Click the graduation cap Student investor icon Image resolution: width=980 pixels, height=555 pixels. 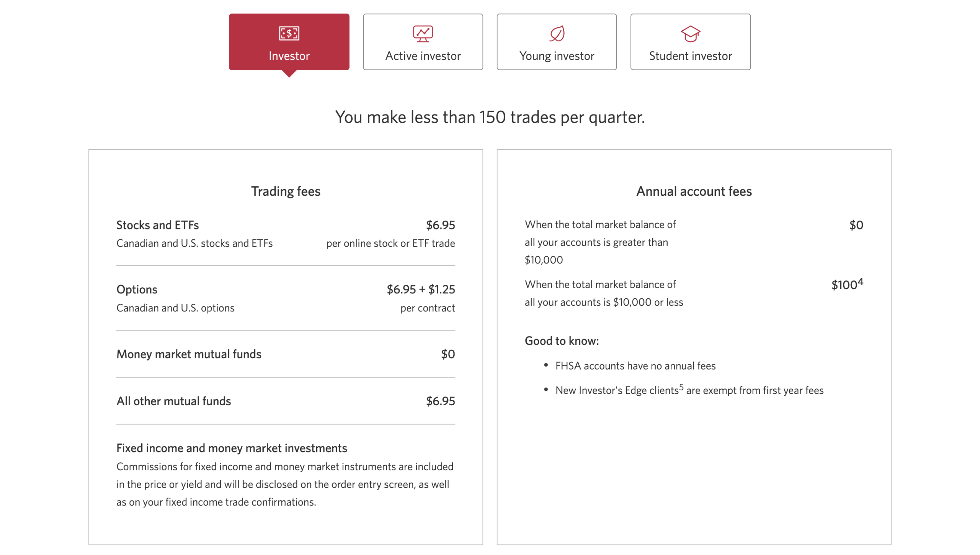click(x=690, y=34)
